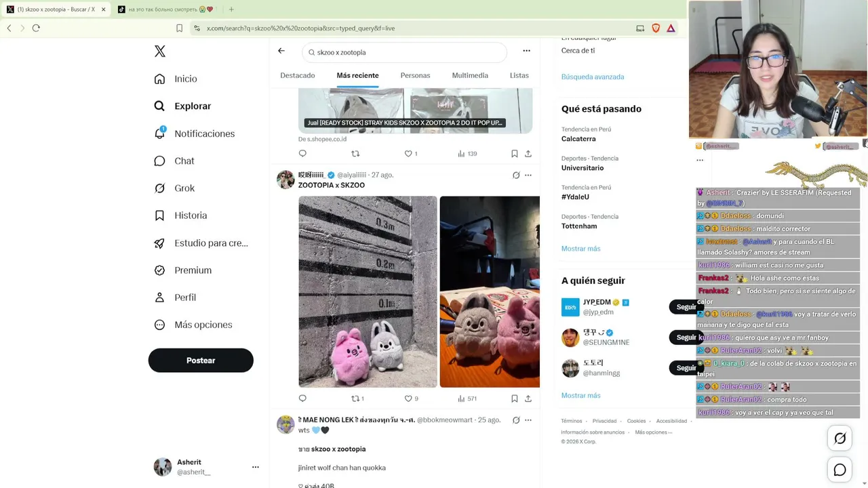
Task: Bookmark this page in the browser toolbar
Action: tap(179, 28)
